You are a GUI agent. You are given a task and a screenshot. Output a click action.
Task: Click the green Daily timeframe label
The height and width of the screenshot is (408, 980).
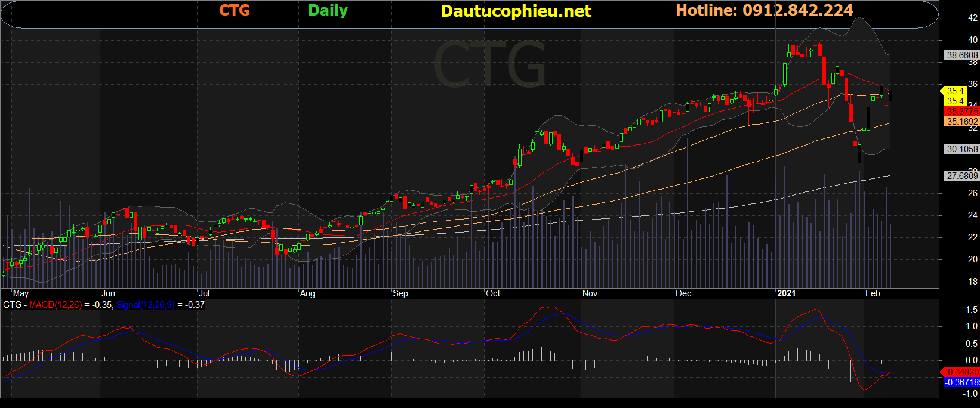tap(328, 10)
